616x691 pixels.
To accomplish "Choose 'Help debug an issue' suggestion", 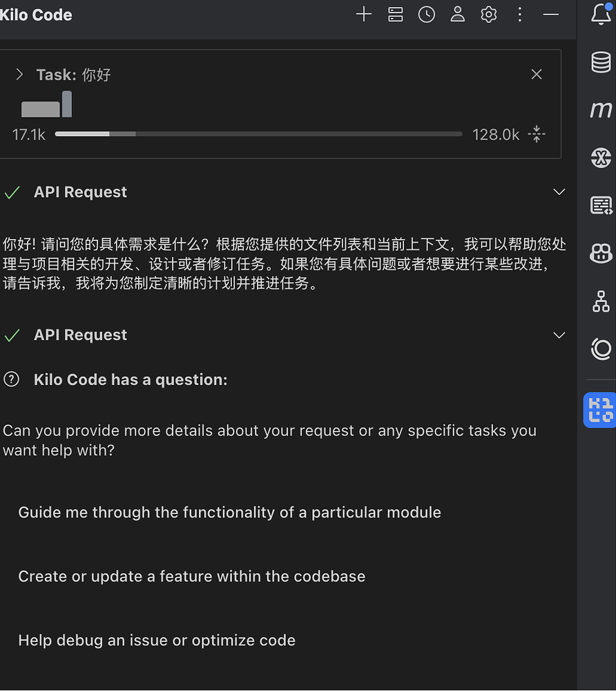I will pyautogui.click(x=157, y=641).
